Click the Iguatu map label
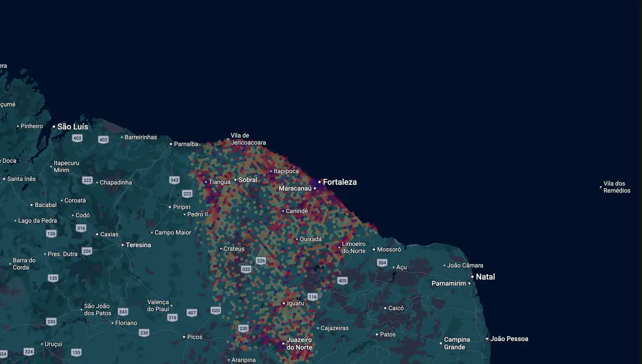This screenshot has width=642, height=364. pyautogui.click(x=296, y=303)
